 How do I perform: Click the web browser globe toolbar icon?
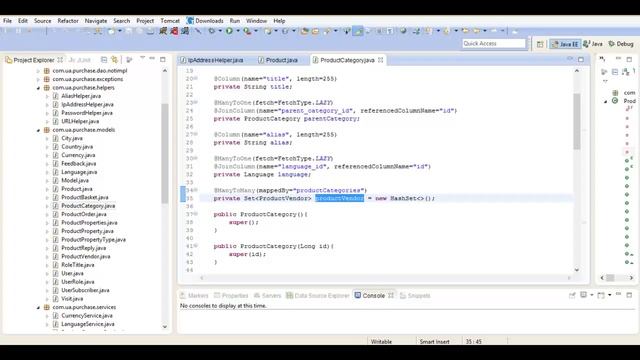click(403, 31)
